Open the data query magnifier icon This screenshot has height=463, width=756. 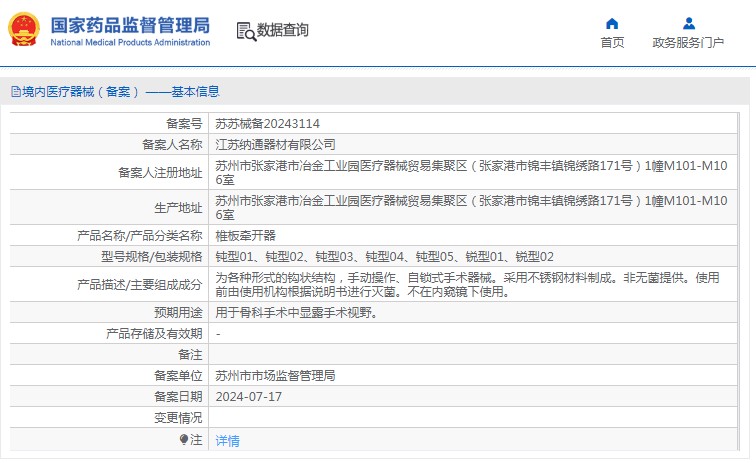[x=246, y=31]
